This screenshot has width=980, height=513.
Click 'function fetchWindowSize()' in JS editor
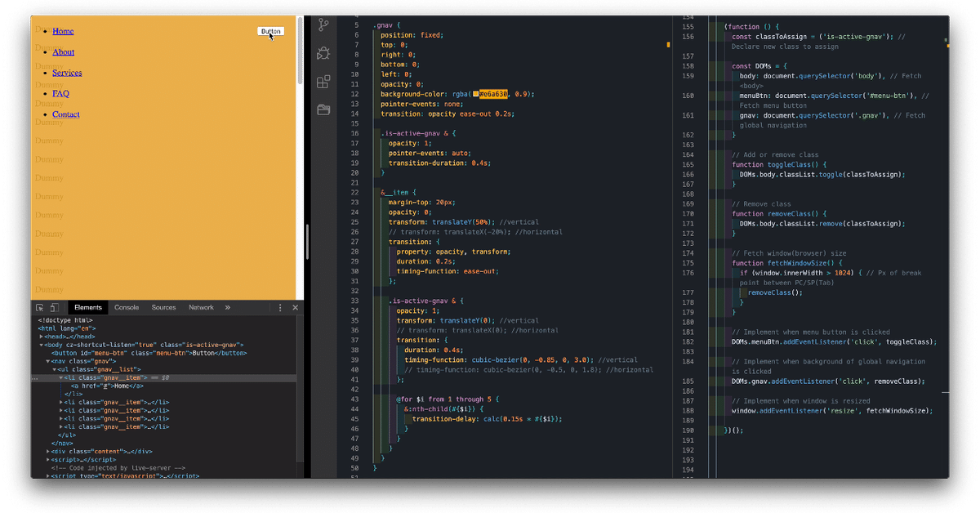pos(786,263)
